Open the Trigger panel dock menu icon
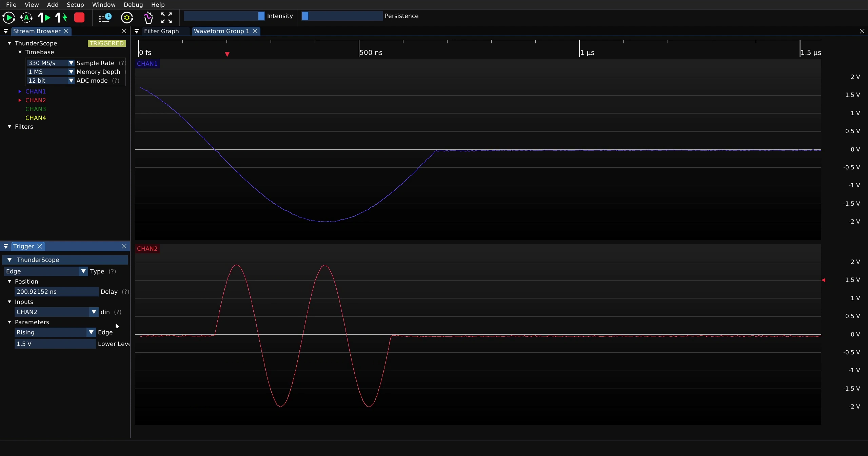 6,246
